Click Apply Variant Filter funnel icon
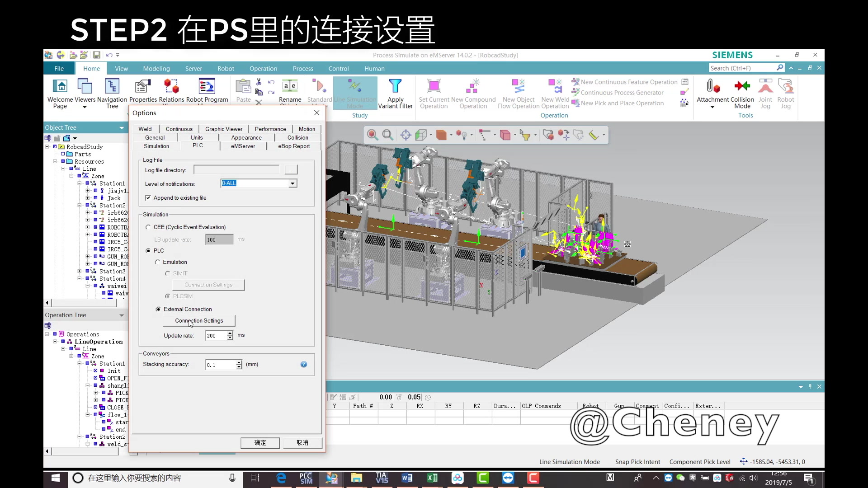Screen dimensions: 868x488 tap(395, 86)
